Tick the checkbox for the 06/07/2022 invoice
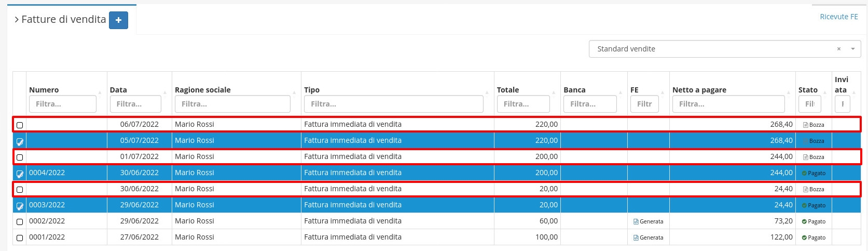 (20, 125)
